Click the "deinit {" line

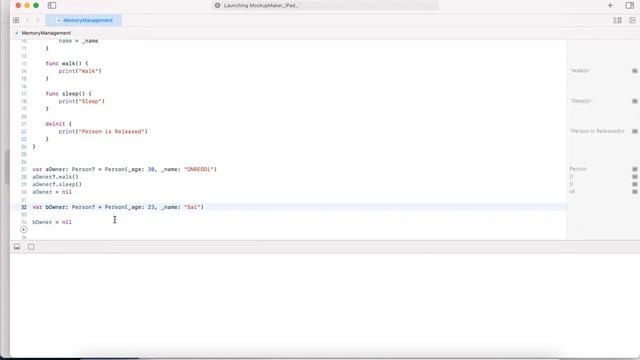pyautogui.click(x=59, y=124)
